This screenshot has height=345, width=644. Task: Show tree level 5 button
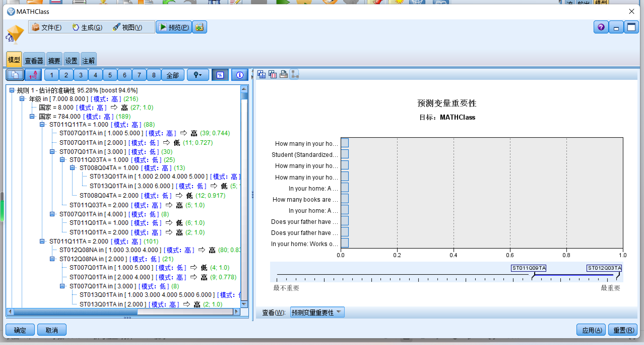(x=110, y=75)
